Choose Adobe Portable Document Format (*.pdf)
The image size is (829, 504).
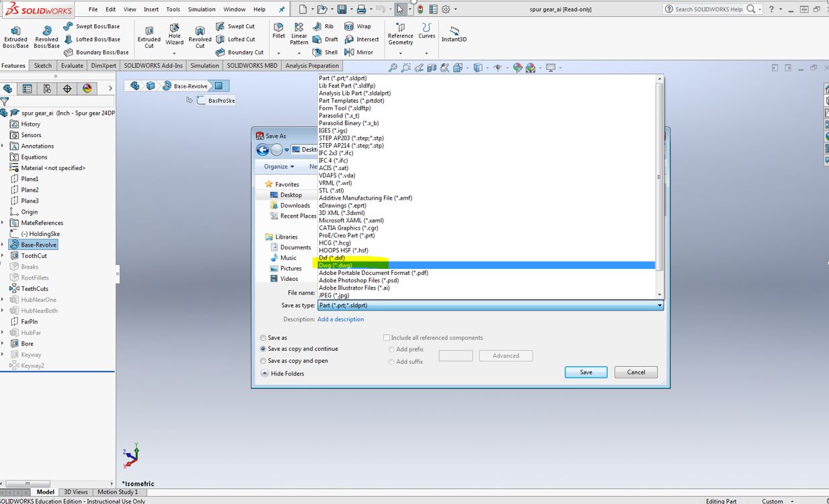point(486,273)
